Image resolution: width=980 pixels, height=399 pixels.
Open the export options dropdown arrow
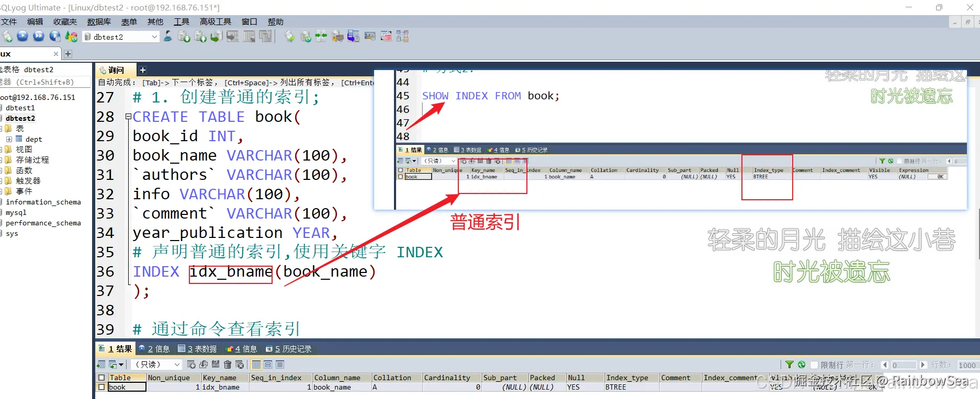click(x=121, y=364)
